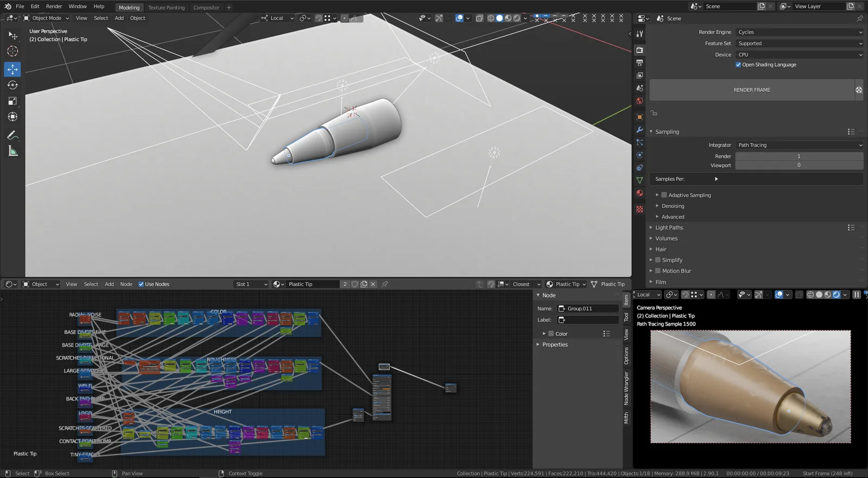
Task: Open the Output properties tab
Action: 640,62
